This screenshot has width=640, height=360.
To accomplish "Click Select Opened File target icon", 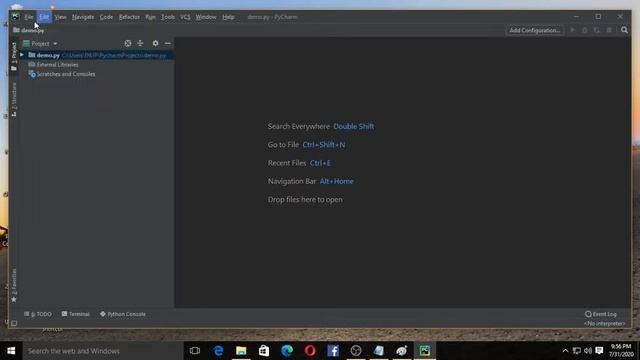I will [x=128, y=43].
